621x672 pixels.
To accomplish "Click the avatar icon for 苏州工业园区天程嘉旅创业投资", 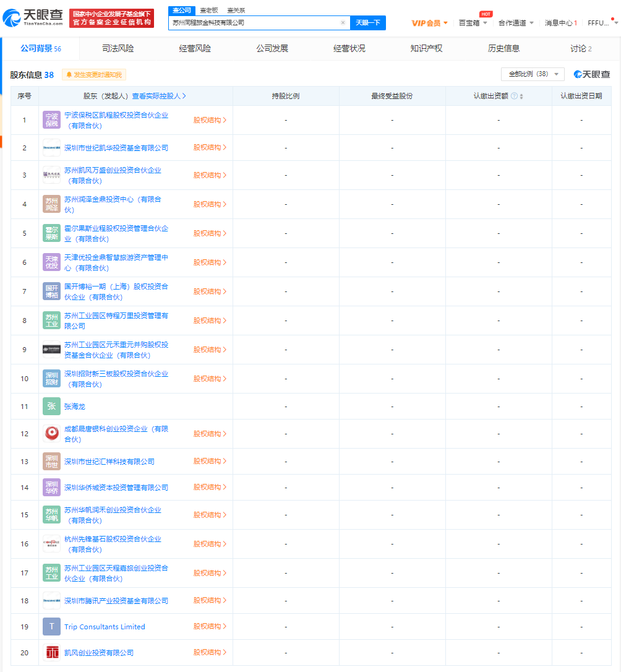I will pos(51,573).
